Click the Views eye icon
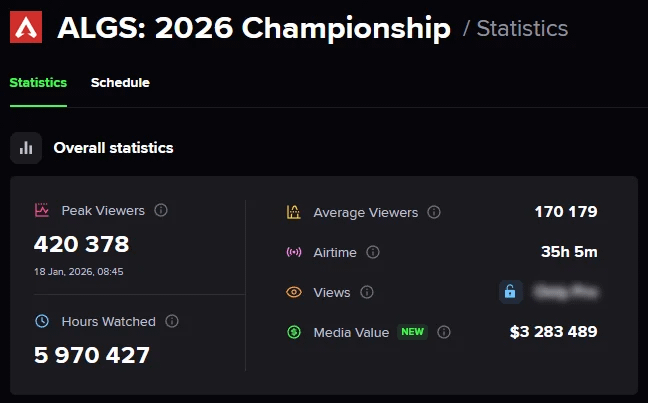Screen dimensions: 648x403 294,292
